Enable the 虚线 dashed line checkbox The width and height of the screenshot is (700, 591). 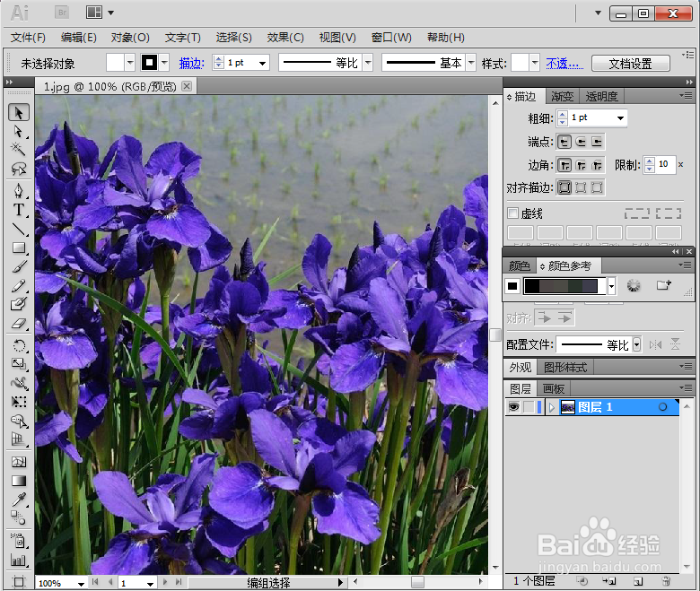pyautogui.click(x=513, y=213)
